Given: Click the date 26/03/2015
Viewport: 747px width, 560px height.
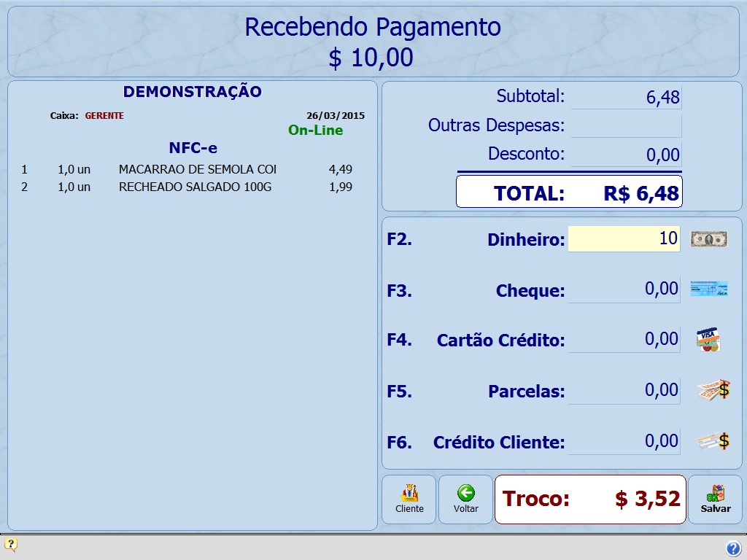Looking at the screenshot, I should point(336,116).
